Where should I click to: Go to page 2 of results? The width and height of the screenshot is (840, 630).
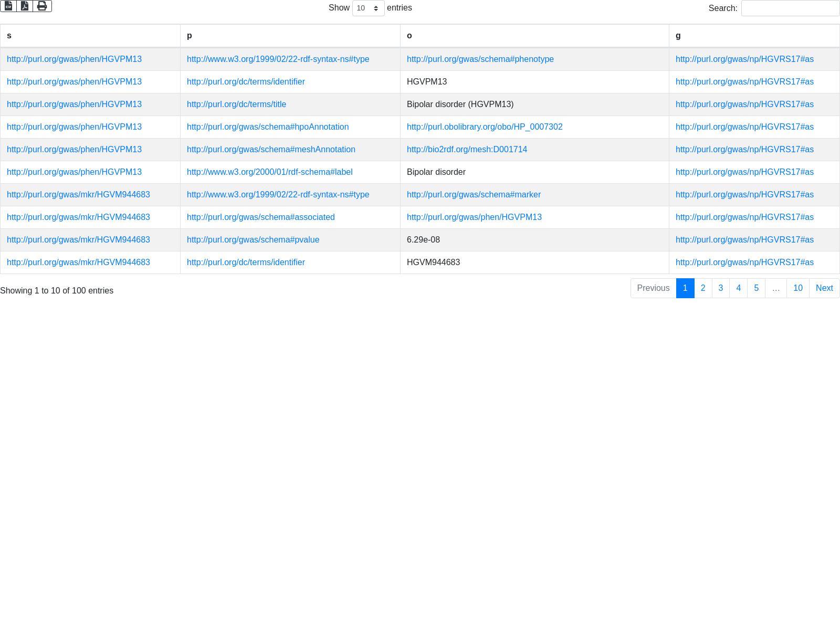click(703, 288)
